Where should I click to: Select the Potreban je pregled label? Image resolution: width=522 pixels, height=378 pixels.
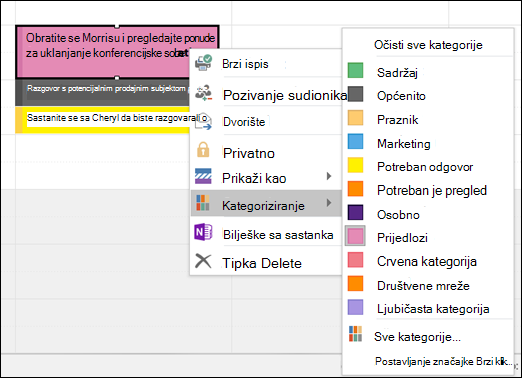coord(432,190)
